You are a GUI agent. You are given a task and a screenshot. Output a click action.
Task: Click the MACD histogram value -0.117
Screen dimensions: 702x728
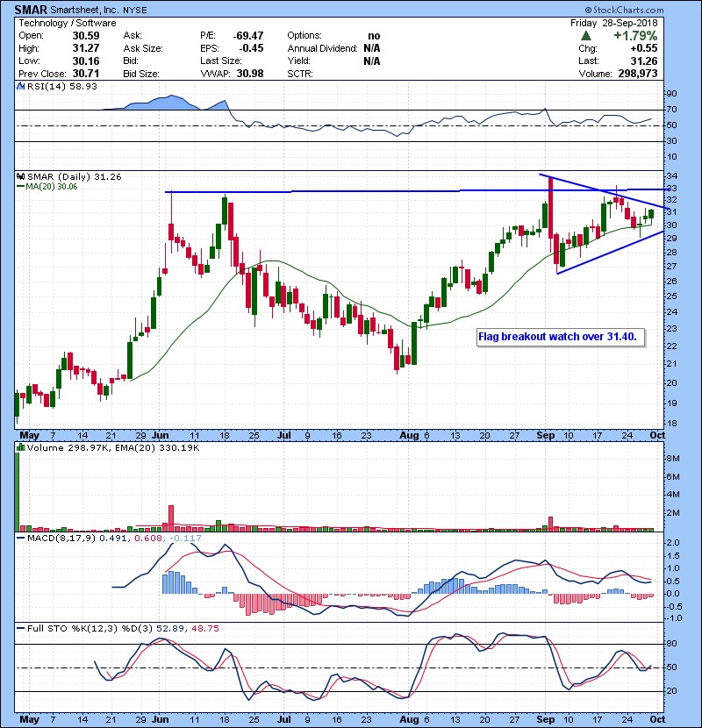click(x=186, y=539)
